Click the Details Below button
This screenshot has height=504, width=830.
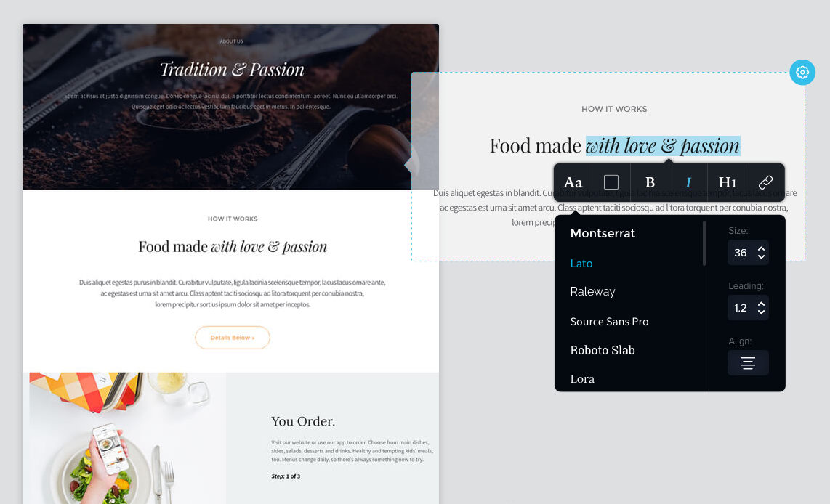pos(233,338)
